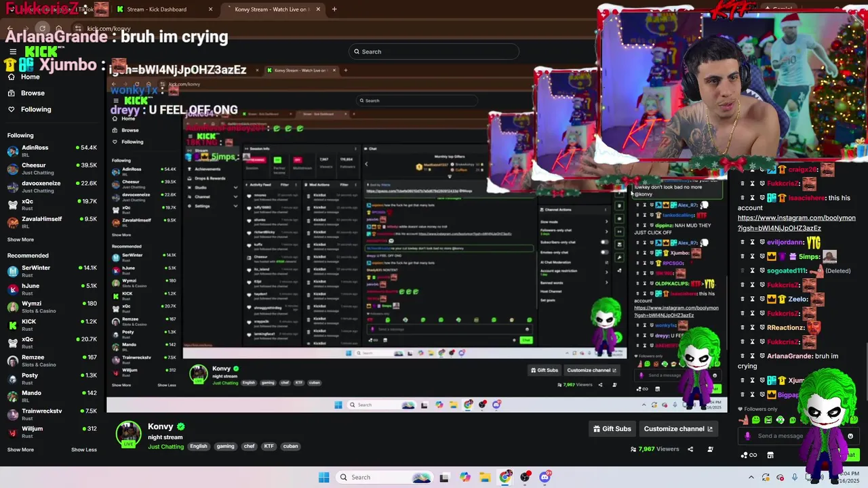Open channel points infinity icon below chat

(x=749, y=455)
